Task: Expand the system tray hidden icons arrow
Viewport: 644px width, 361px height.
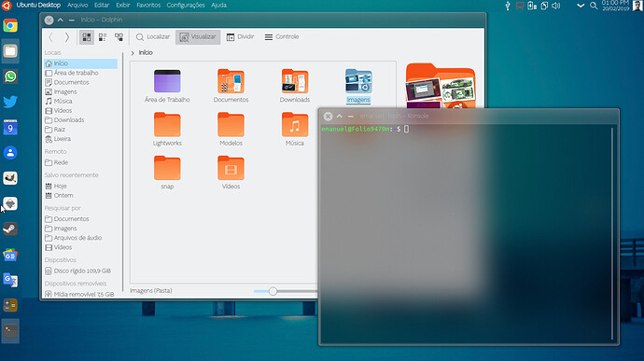Action: (581, 6)
